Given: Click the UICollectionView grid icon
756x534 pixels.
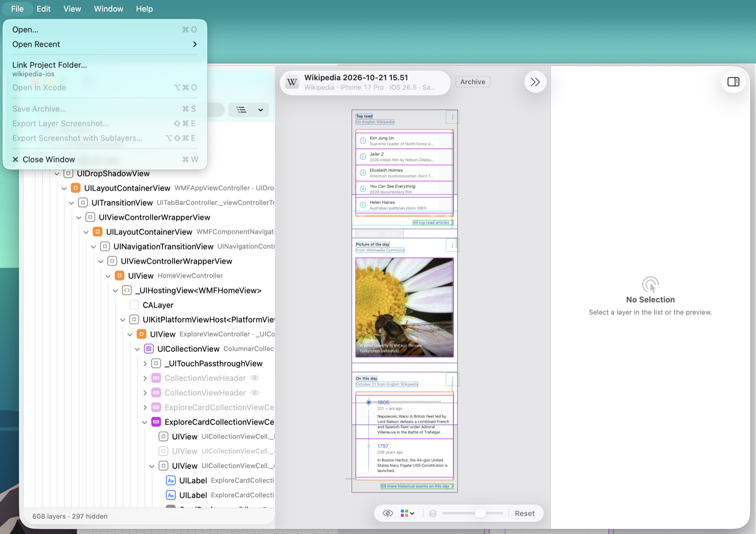Looking at the screenshot, I should pyautogui.click(x=149, y=349).
